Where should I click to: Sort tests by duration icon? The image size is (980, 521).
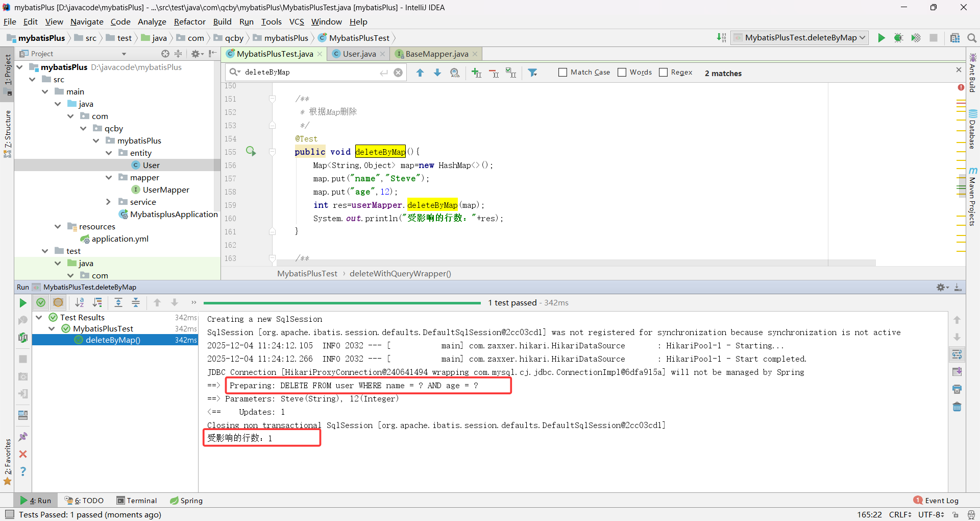tap(97, 302)
